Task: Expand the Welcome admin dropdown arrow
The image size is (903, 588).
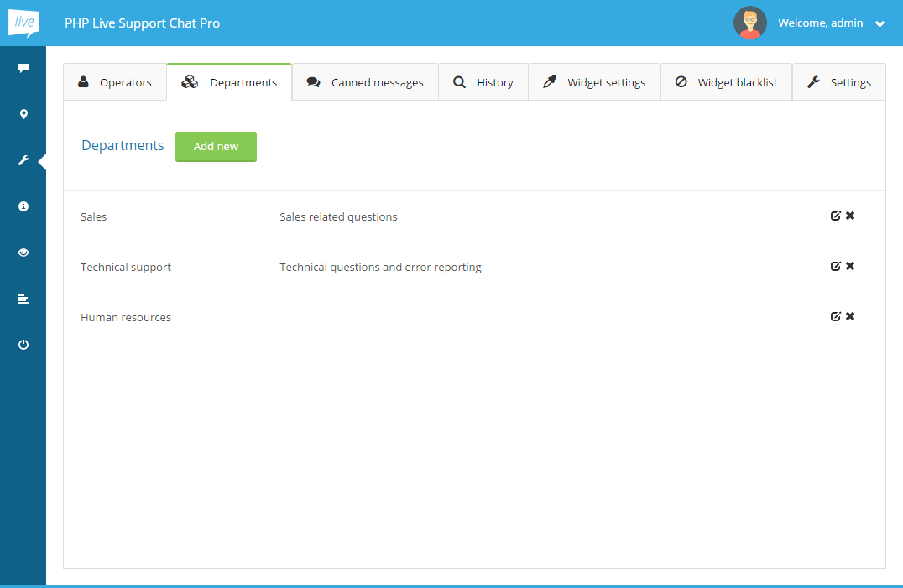Action: (x=880, y=24)
